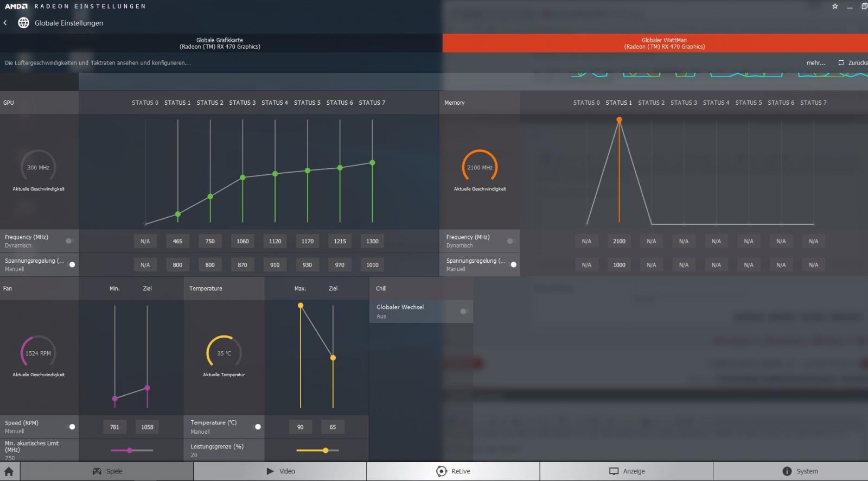Image resolution: width=868 pixels, height=481 pixels.
Task: Go back with the arrow icon
Action: pyautogui.click(x=5, y=23)
